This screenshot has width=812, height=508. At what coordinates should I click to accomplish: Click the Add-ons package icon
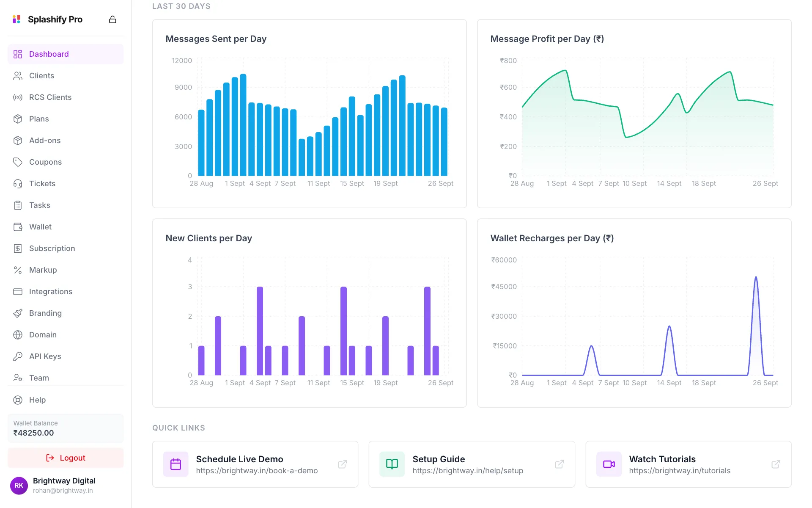pos(18,141)
